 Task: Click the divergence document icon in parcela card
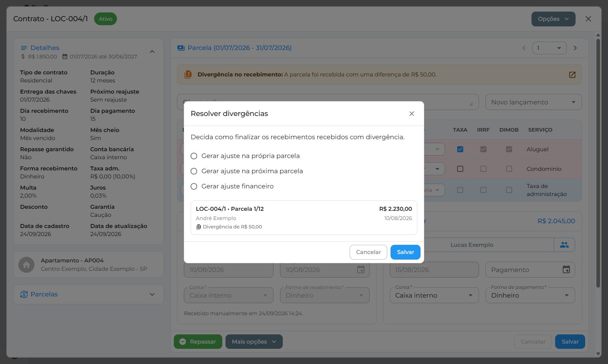pyautogui.click(x=198, y=227)
